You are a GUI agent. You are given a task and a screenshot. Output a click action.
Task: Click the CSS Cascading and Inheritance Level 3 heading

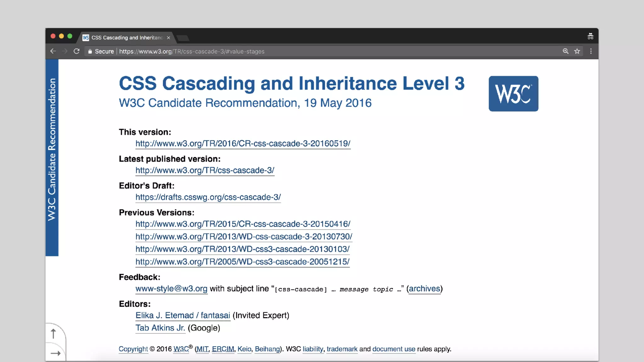291,84
